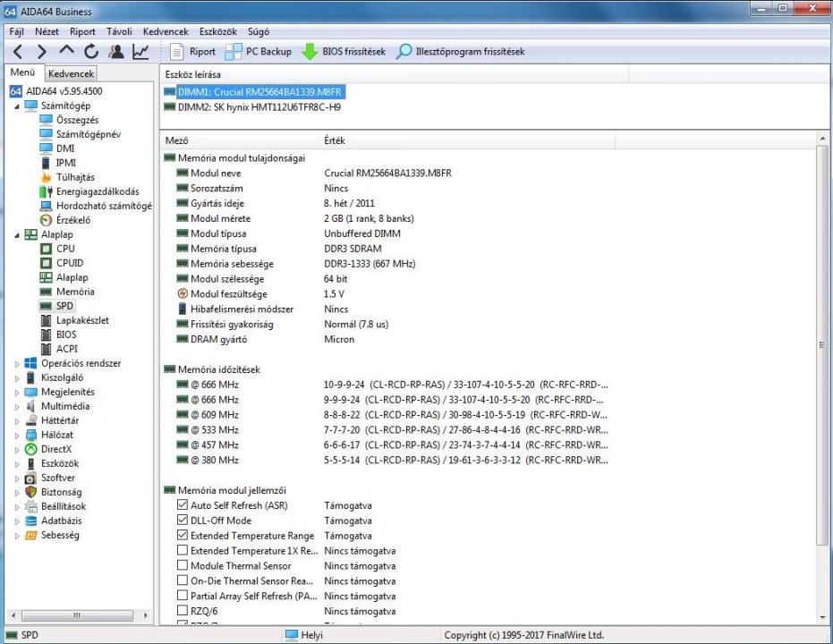The image size is (833, 644).
Task: Open the graph chart toolbar icon
Action: click(140, 52)
